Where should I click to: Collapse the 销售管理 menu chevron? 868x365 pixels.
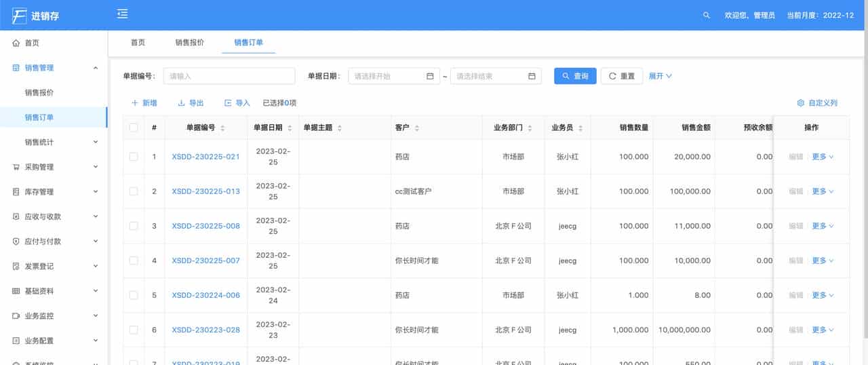point(96,68)
